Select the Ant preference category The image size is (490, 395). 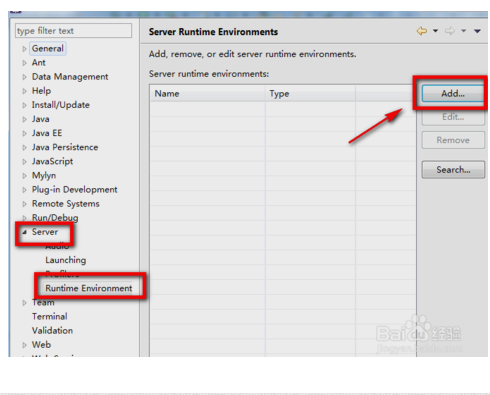pos(39,63)
